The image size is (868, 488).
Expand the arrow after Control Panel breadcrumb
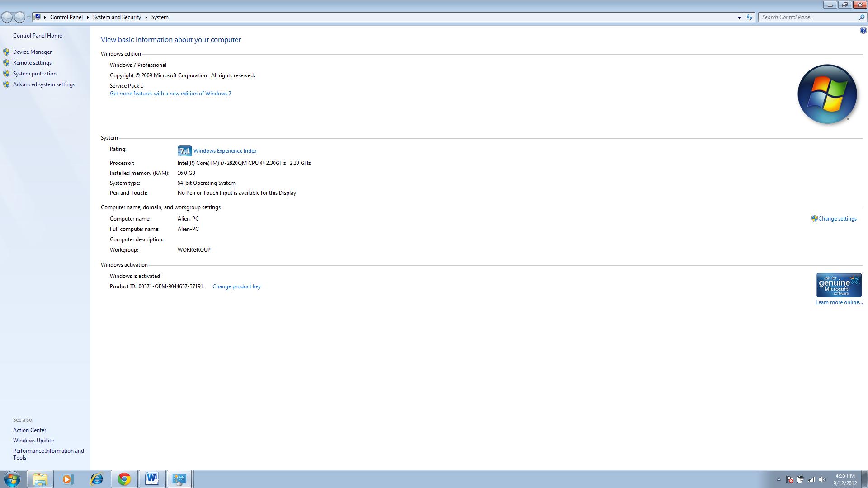click(88, 17)
